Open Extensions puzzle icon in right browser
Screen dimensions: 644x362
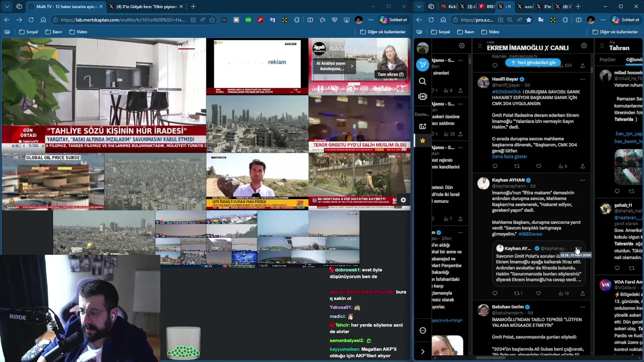point(566,20)
